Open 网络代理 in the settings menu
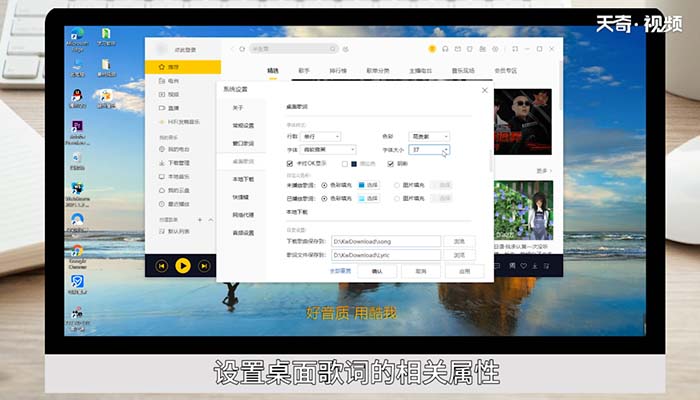Viewport: 700px width, 400px height. 243,215
